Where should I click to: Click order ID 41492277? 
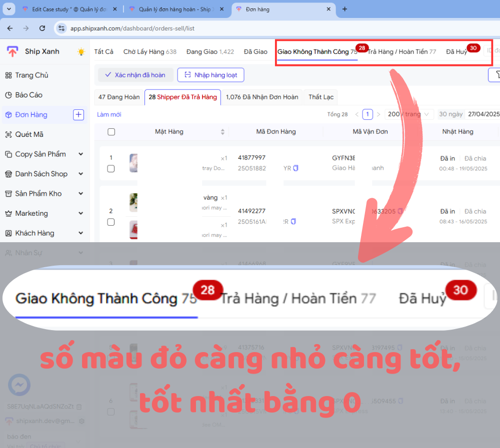coord(251,211)
